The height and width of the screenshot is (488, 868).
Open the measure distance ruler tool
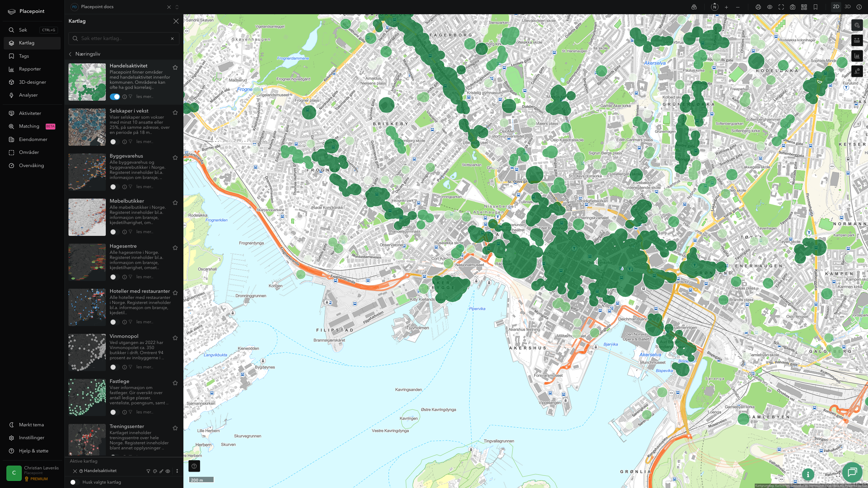tap(857, 41)
